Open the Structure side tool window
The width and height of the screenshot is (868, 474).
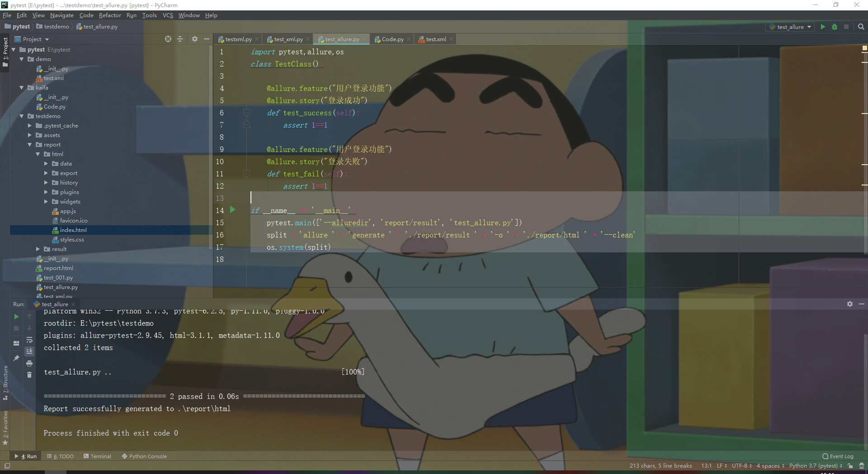point(5,383)
